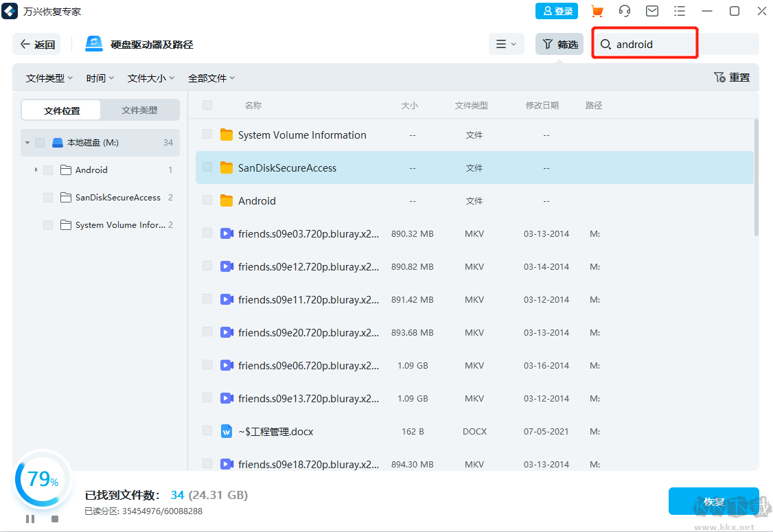This screenshot has width=773, height=532.
Task: Check the 本地磁盘 (M:) checkbox in tree
Action: point(40,143)
